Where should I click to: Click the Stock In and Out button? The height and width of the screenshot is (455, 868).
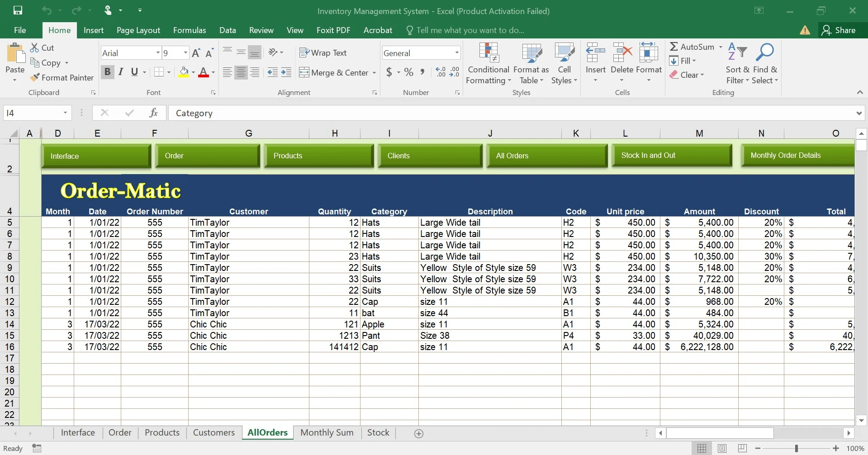point(671,156)
